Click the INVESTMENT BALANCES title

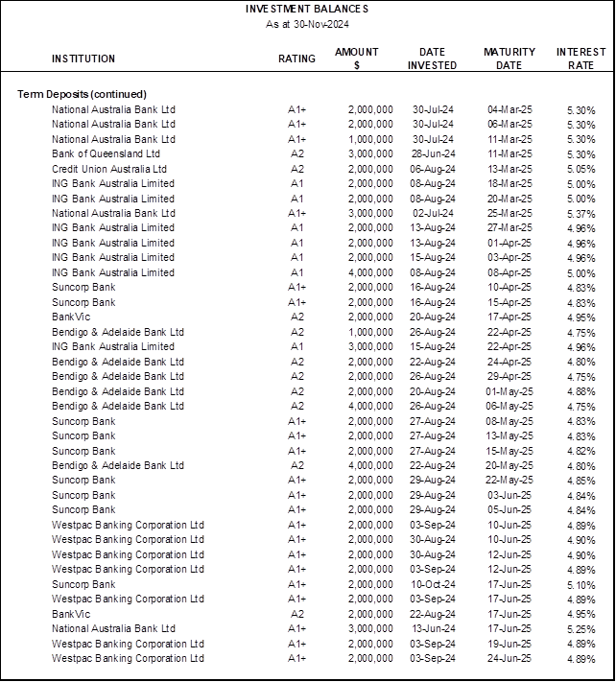pos(307,10)
